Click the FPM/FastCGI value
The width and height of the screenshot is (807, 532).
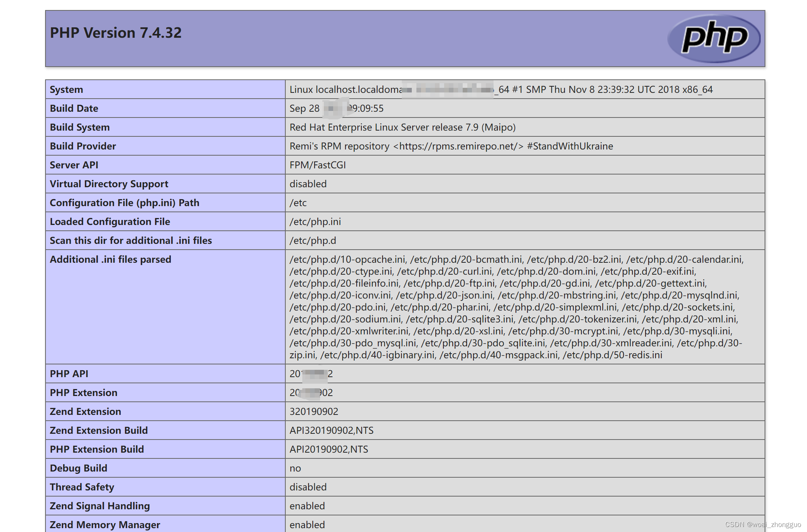pyautogui.click(x=317, y=165)
